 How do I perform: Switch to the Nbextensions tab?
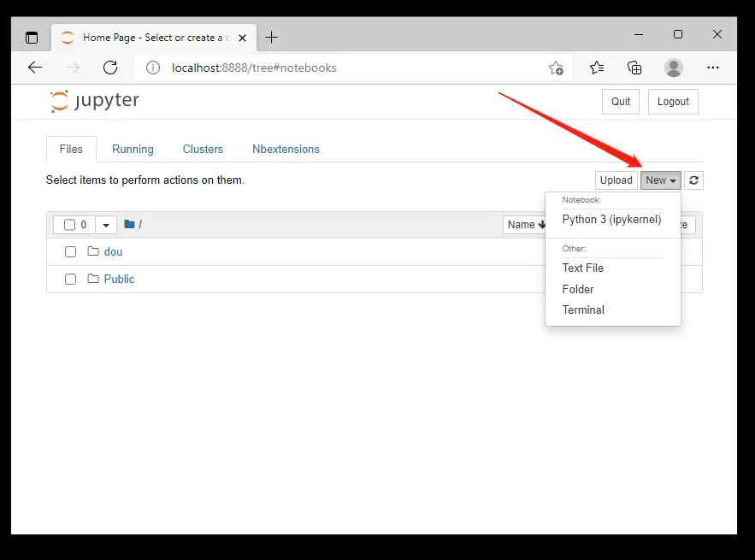click(x=286, y=149)
